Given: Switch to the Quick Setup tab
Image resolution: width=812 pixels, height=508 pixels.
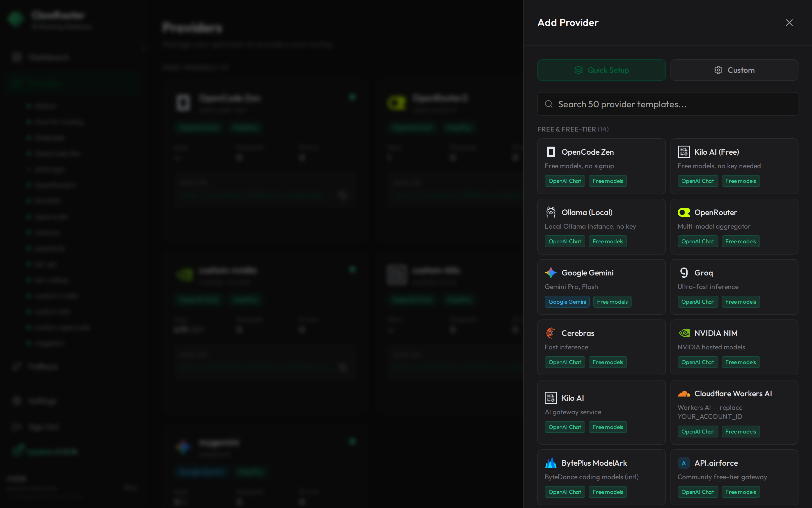Looking at the screenshot, I should 601,70.
